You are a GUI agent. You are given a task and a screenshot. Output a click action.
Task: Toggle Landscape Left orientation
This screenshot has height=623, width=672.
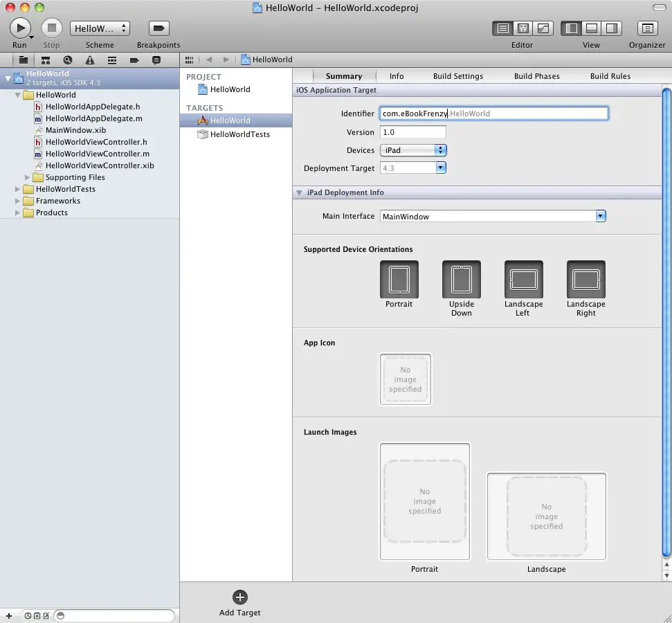tap(523, 280)
